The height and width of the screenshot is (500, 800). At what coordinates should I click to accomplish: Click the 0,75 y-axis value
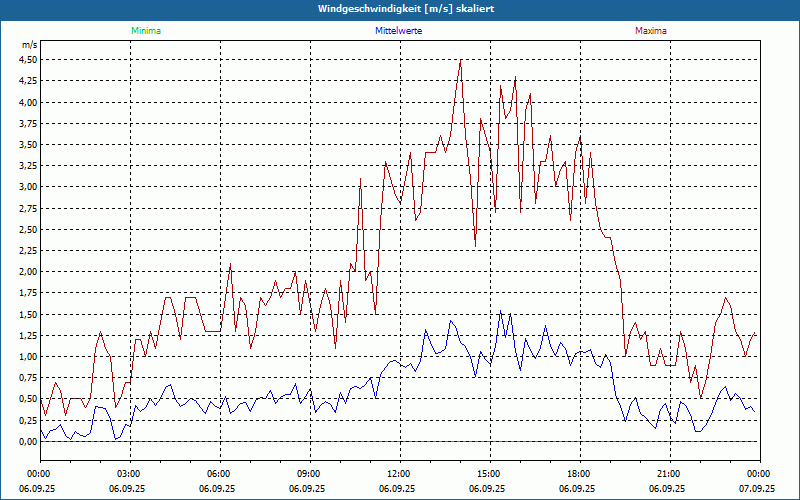click(28, 378)
